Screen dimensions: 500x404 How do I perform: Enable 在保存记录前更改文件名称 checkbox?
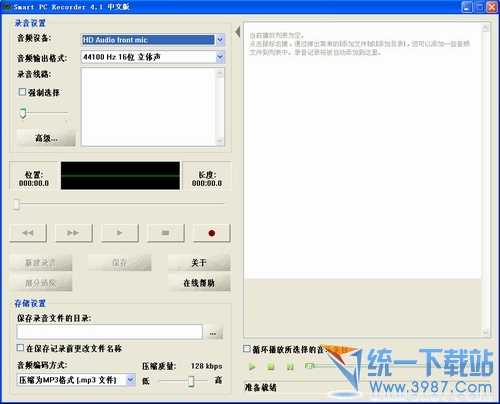coord(20,348)
